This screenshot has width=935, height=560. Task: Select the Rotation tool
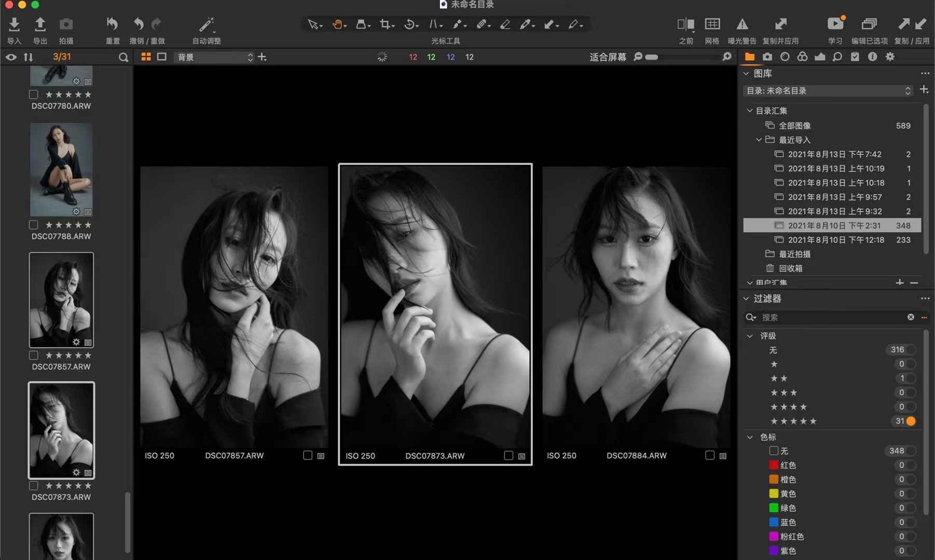[411, 24]
